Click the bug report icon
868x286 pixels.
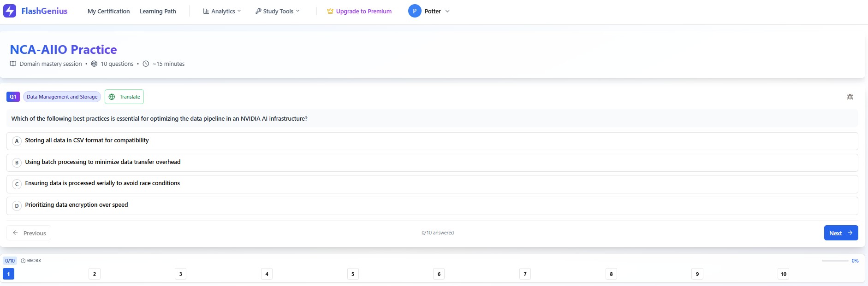click(850, 97)
